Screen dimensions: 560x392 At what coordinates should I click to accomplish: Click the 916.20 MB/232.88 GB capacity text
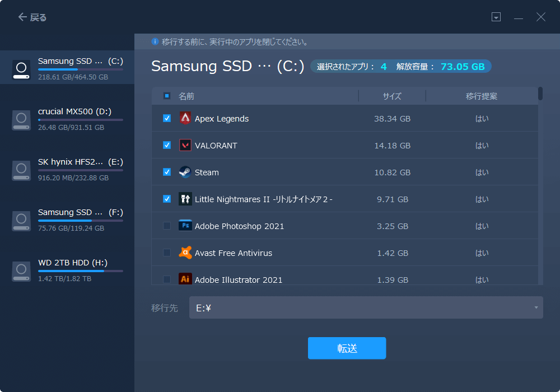[x=73, y=178]
